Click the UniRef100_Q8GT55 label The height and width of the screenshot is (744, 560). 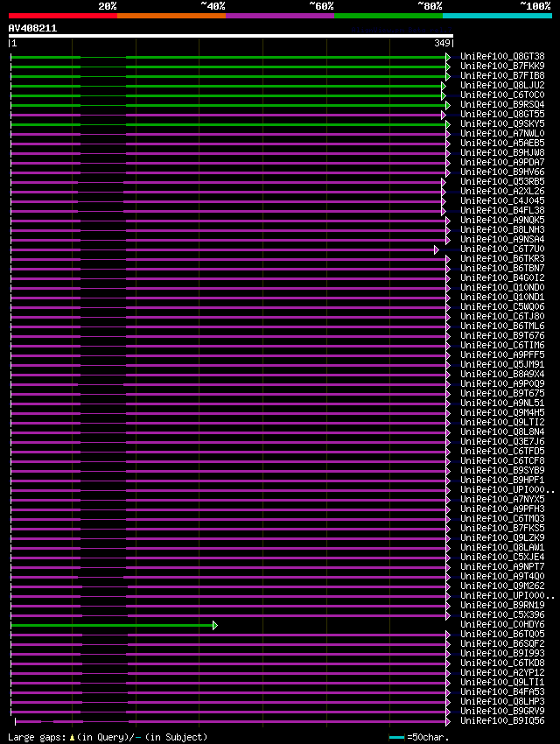coord(502,115)
